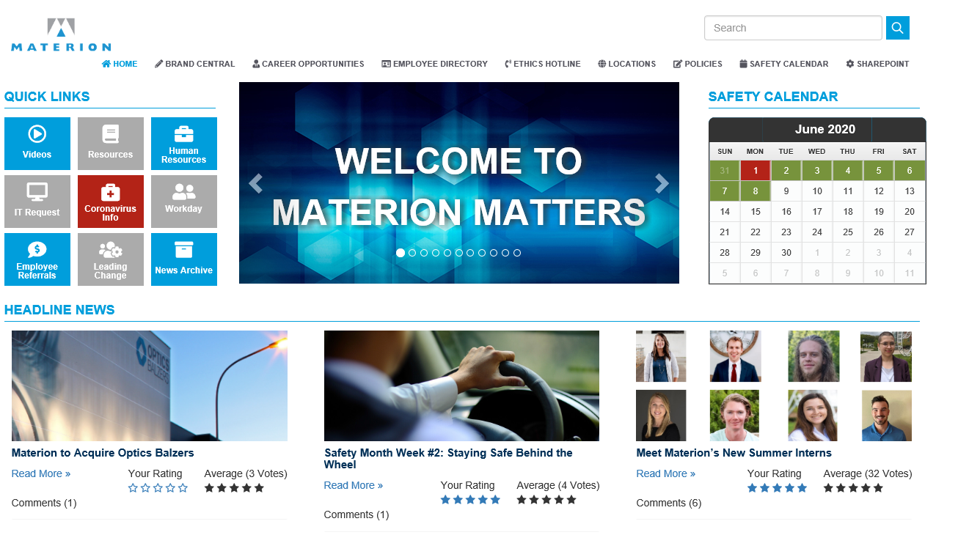Set Summer Interns rating to third star
Screen dimensions: 980x535
coord(777,488)
